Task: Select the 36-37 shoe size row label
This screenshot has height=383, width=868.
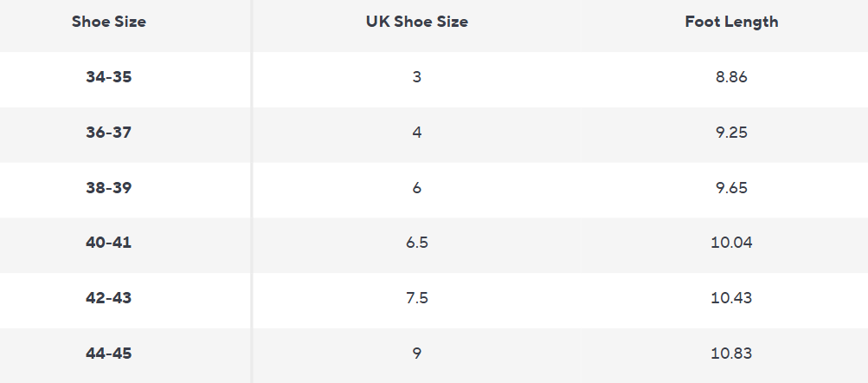Action: tap(109, 133)
